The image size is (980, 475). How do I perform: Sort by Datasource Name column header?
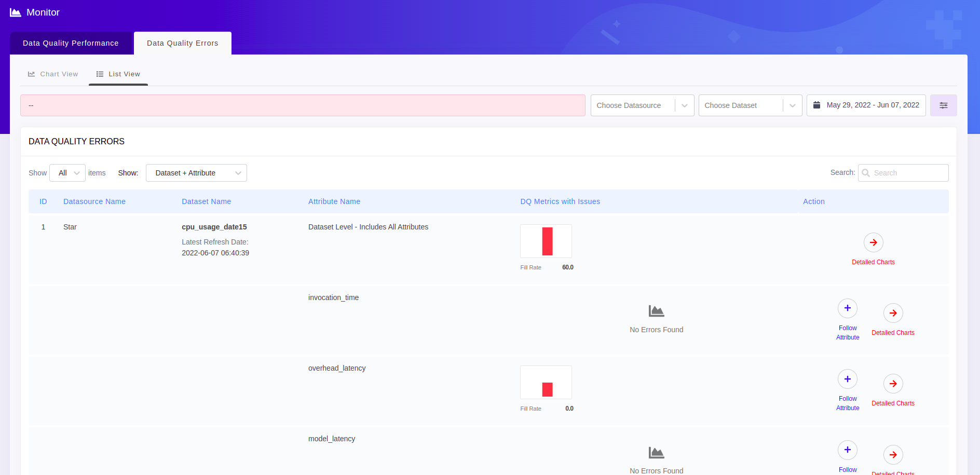pos(94,201)
